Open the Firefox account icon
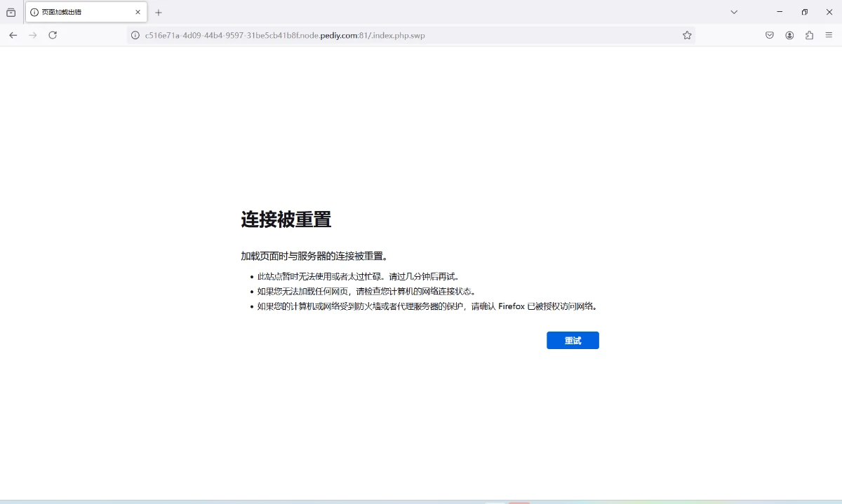 coord(789,35)
